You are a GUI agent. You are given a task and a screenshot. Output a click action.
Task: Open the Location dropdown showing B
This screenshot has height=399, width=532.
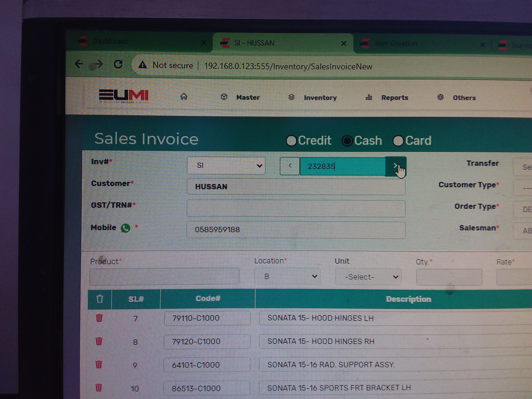point(287,276)
